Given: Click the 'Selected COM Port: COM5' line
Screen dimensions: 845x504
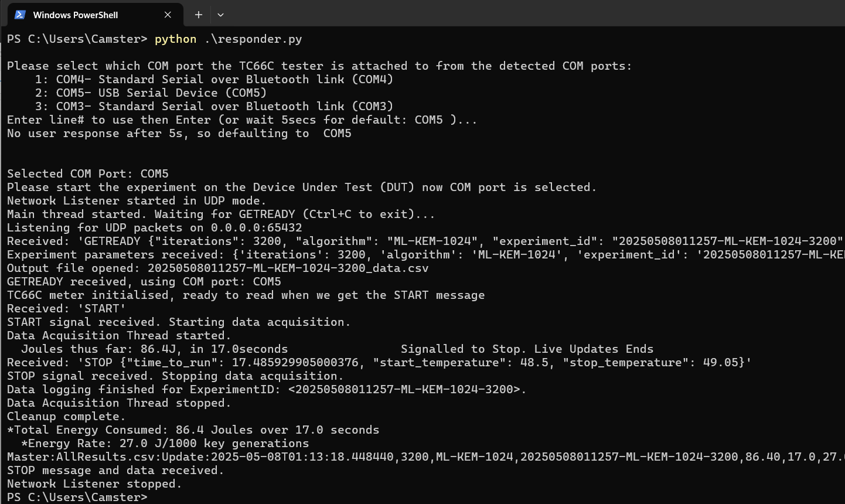Looking at the screenshot, I should [x=88, y=174].
